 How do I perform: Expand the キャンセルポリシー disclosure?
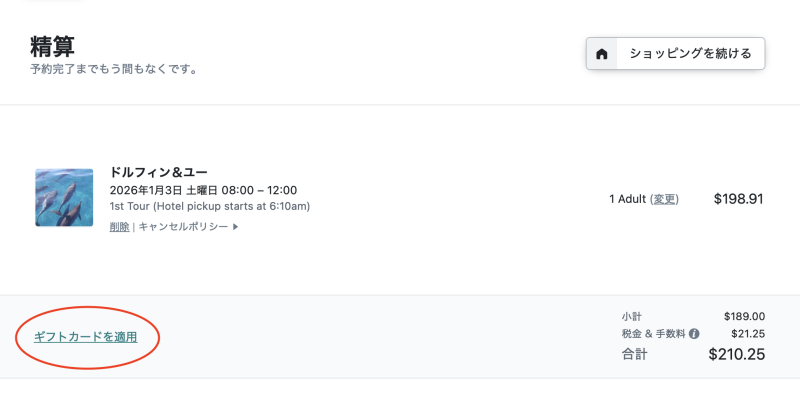coord(183,227)
